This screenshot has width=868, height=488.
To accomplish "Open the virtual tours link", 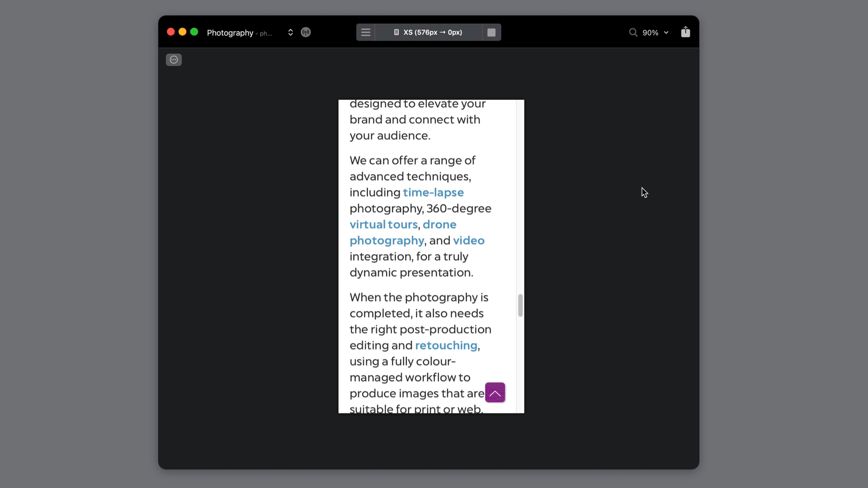I will tap(383, 225).
